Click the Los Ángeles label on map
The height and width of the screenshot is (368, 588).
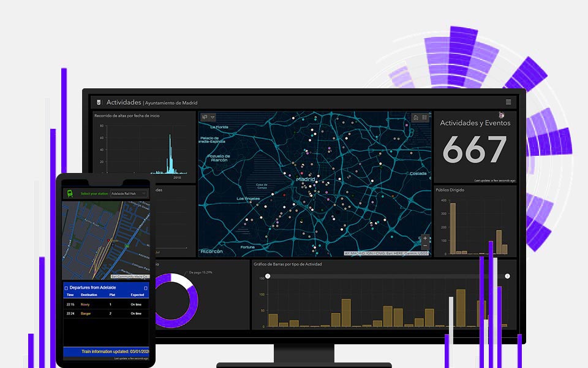(x=248, y=199)
